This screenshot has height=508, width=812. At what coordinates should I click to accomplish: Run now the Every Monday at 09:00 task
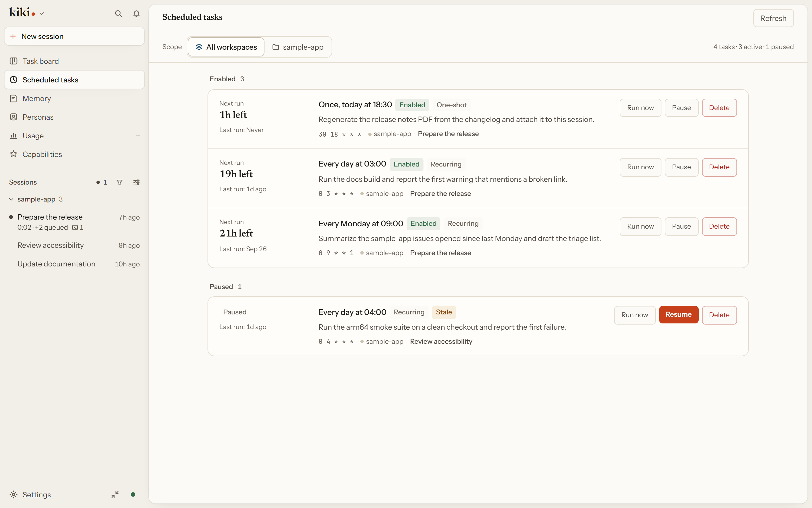[x=640, y=226]
